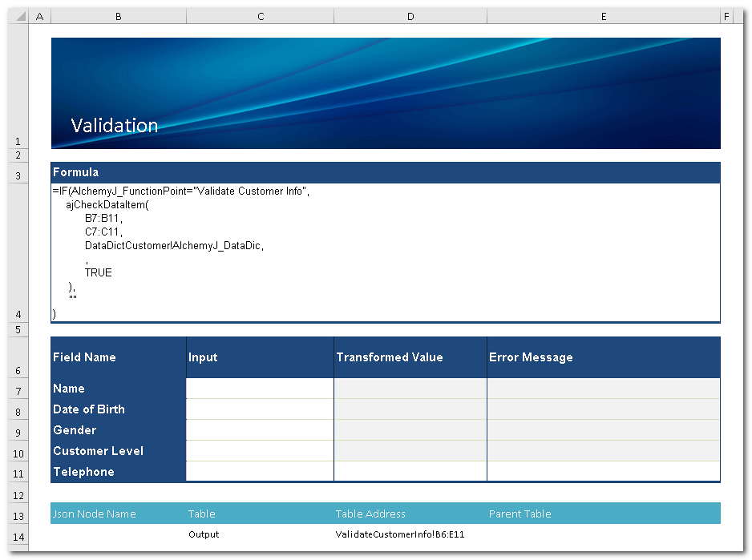Click the Output table cell

(x=260, y=534)
